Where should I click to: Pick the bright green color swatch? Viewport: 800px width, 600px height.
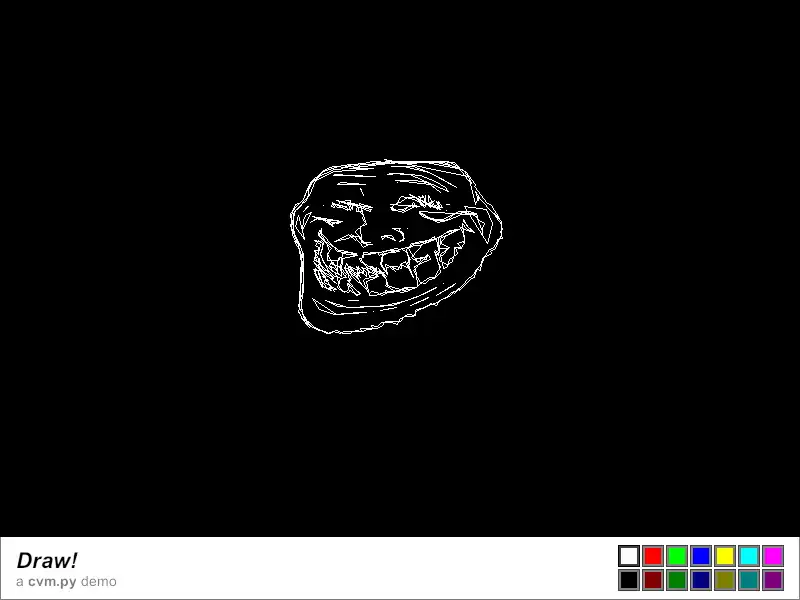(677, 556)
